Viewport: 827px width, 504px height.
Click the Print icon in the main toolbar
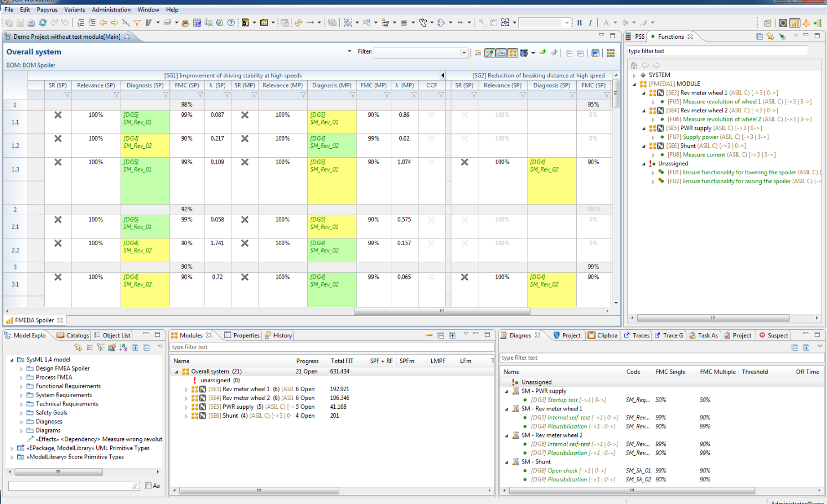click(31, 23)
